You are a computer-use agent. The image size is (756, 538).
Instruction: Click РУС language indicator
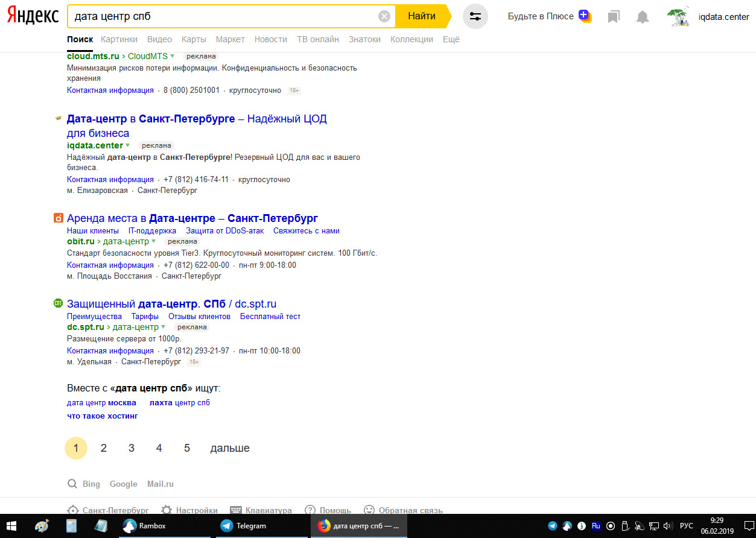pyautogui.click(x=687, y=526)
